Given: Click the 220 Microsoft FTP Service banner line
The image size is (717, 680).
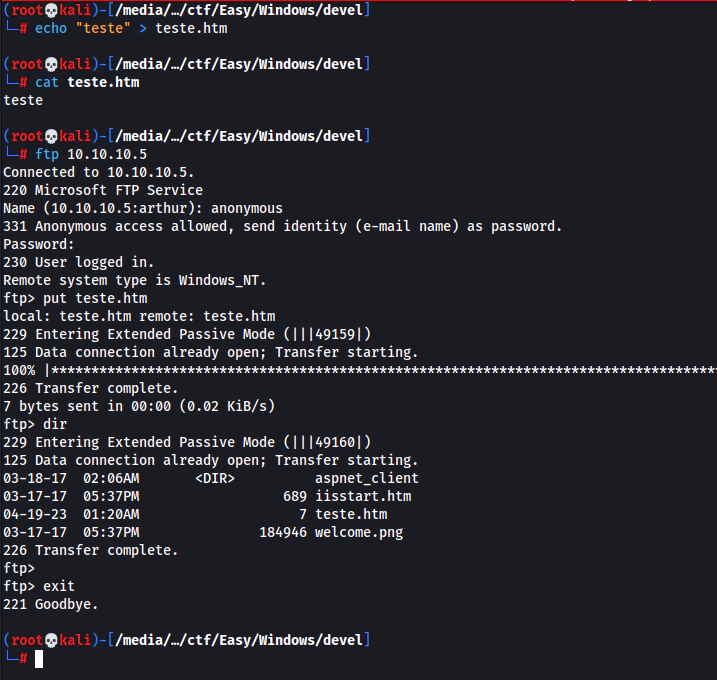Looking at the screenshot, I should pyautogui.click(x=103, y=190).
